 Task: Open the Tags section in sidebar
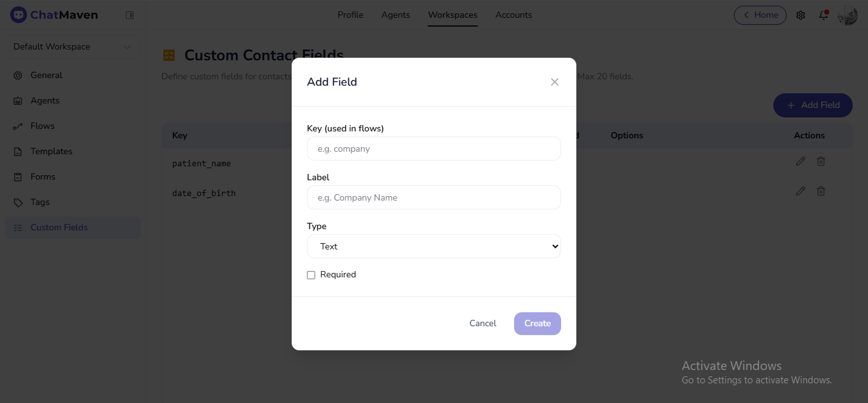coord(39,202)
